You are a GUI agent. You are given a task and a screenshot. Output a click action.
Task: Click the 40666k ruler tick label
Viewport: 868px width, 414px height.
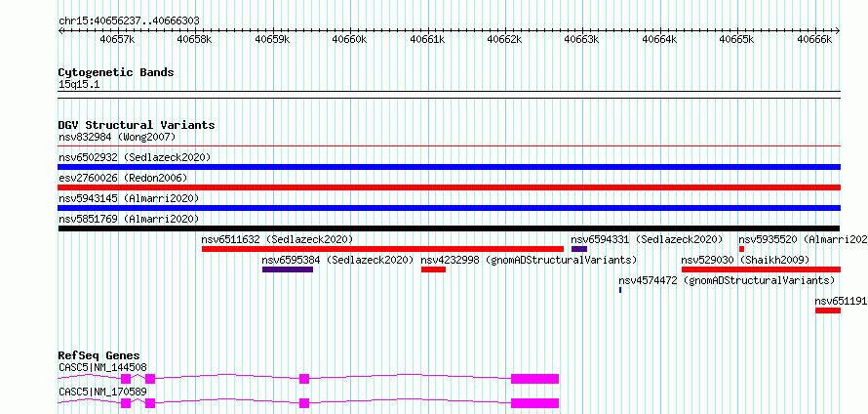(814, 39)
